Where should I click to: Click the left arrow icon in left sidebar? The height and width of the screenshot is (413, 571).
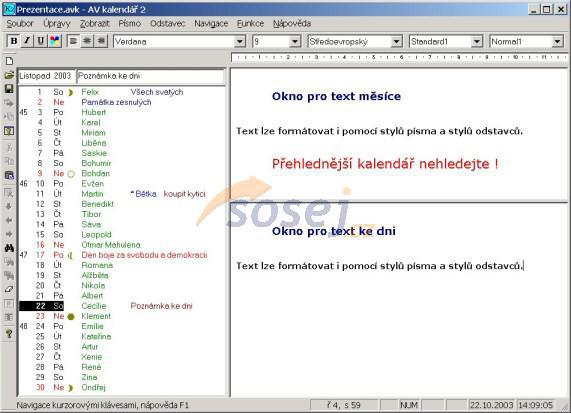pyautogui.click(x=9, y=220)
